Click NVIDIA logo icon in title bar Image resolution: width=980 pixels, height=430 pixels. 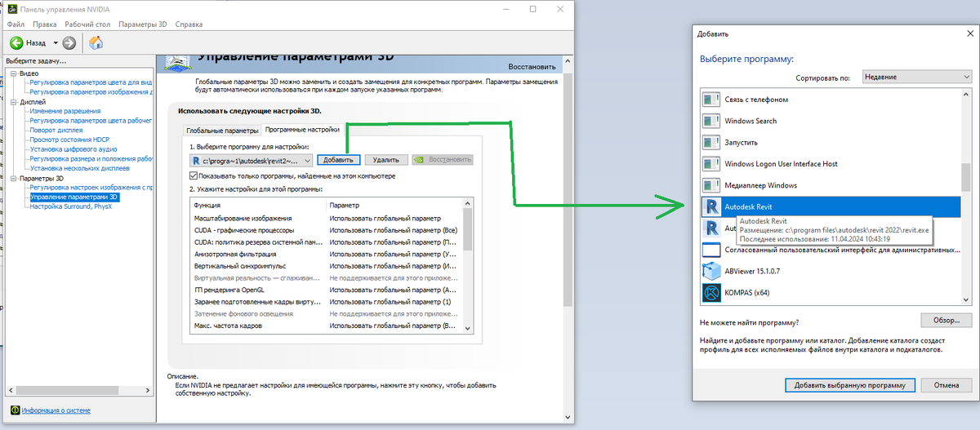pyautogui.click(x=11, y=9)
